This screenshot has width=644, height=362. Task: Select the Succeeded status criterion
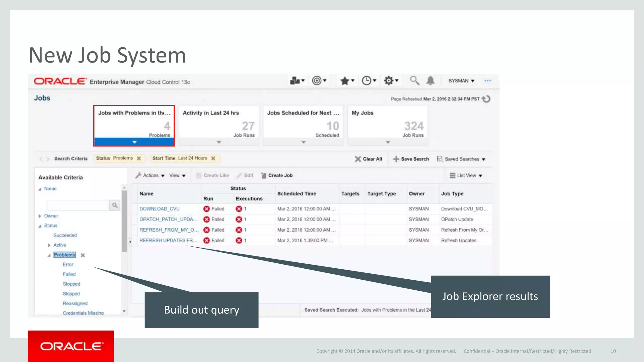pos(65,235)
